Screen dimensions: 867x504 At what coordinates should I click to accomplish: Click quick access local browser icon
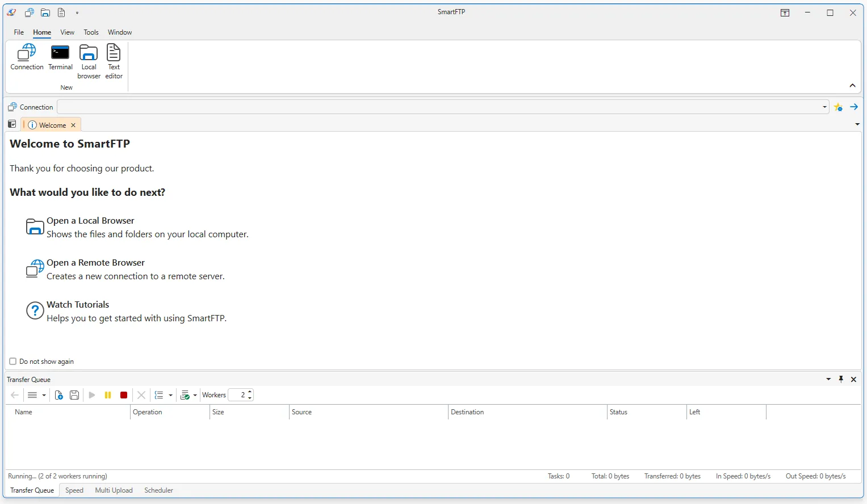pyautogui.click(x=45, y=12)
